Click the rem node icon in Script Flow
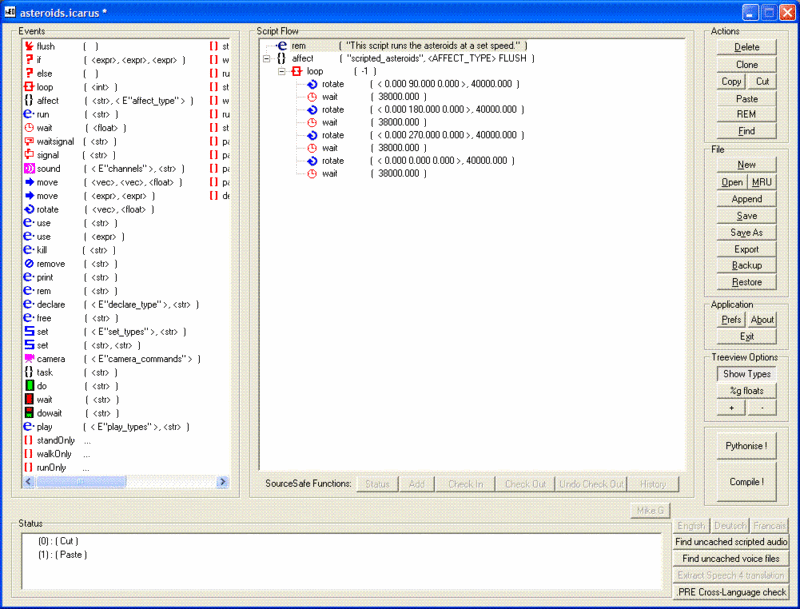 click(283, 46)
